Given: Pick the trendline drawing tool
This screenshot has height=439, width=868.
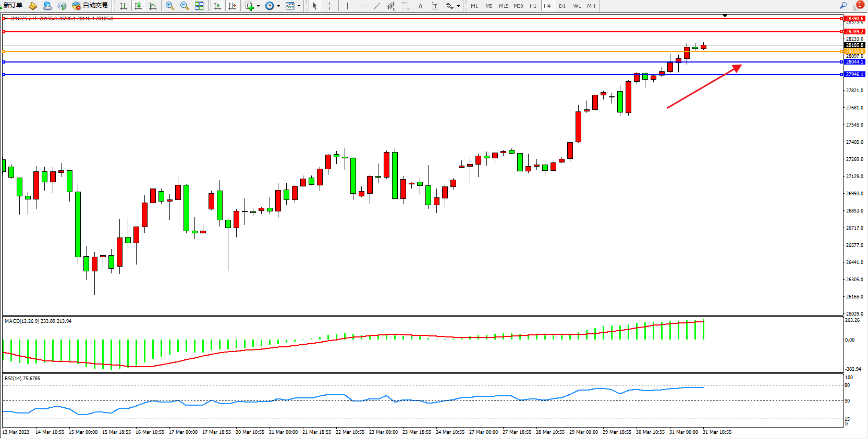Looking at the screenshot, I should click(x=376, y=6).
